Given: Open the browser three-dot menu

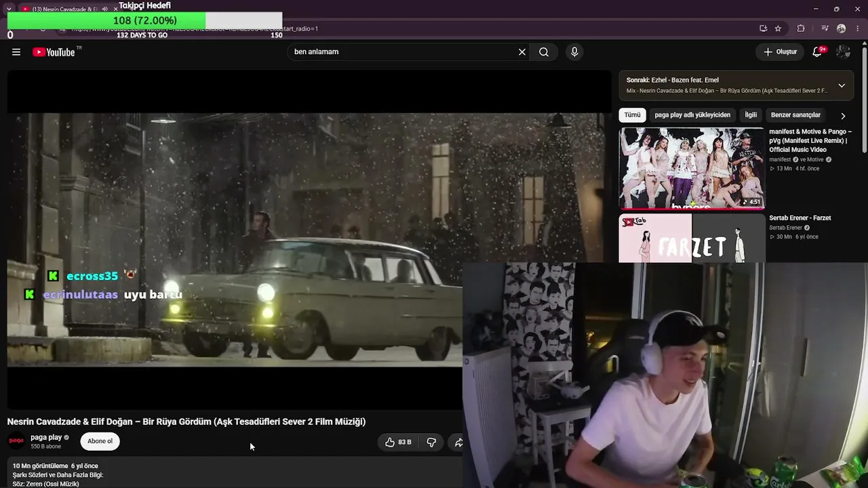Looking at the screenshot, I should 858,28.
